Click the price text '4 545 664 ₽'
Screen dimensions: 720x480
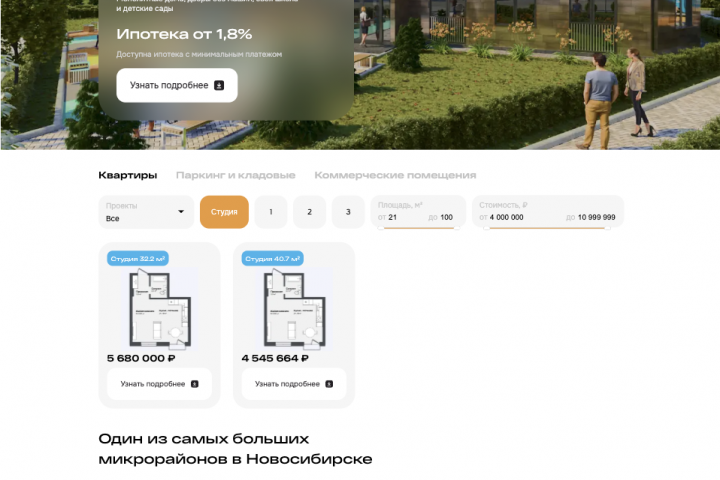tap(275, 358)
